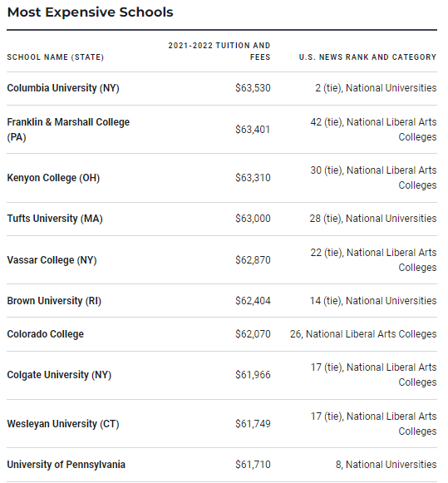The image size is (448, 483).
Task: Select the School Name (State) column header
Action: pyautogui.click(x=56, y=57)
